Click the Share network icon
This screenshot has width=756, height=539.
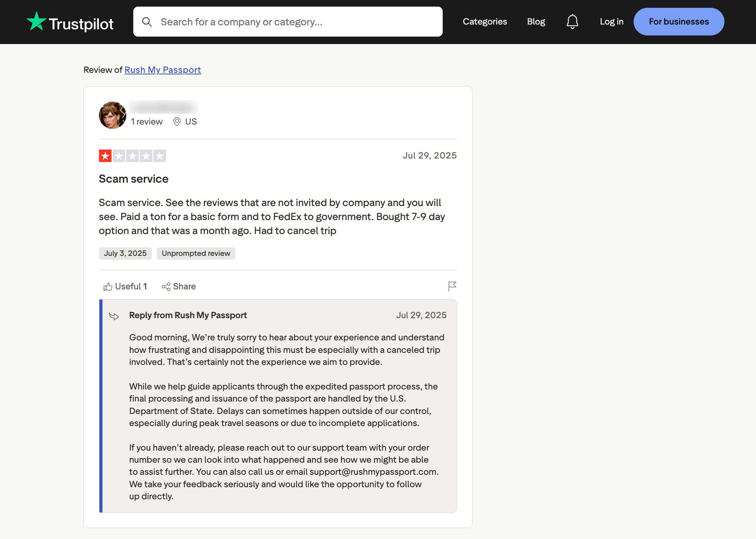[x=166, y=287]
